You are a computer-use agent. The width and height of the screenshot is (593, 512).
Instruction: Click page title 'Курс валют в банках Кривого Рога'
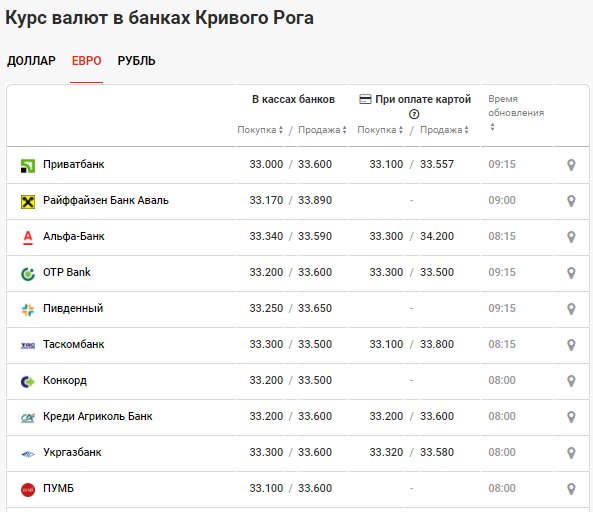(x=159, y=18)
